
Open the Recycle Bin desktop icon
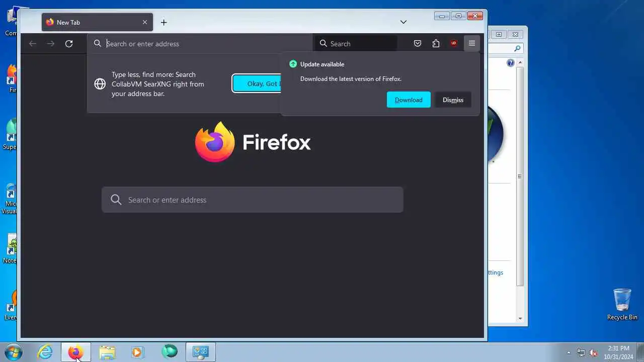pyautogui.click(x=622, y=304)
